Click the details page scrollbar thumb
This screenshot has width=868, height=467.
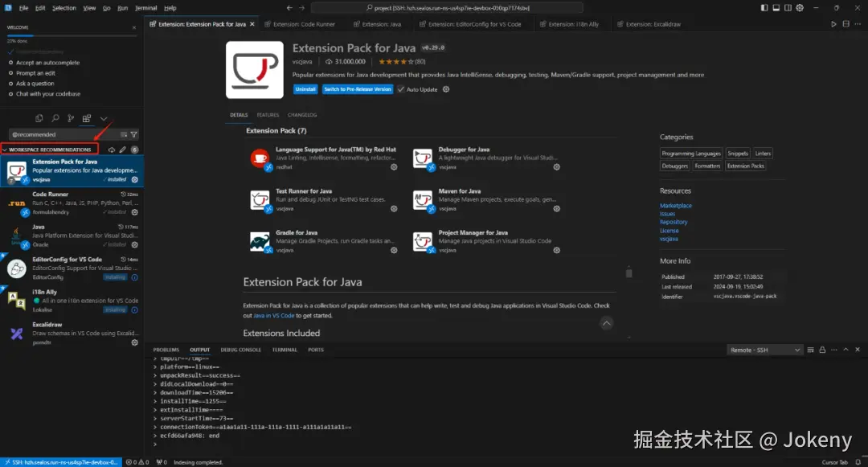(x=628, y=272)
